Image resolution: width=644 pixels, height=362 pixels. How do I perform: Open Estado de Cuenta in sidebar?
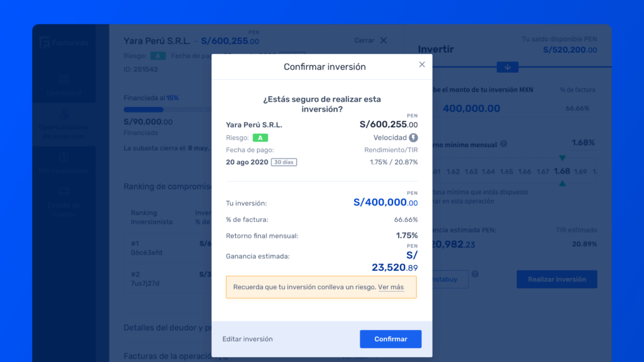tap(64, 193)
